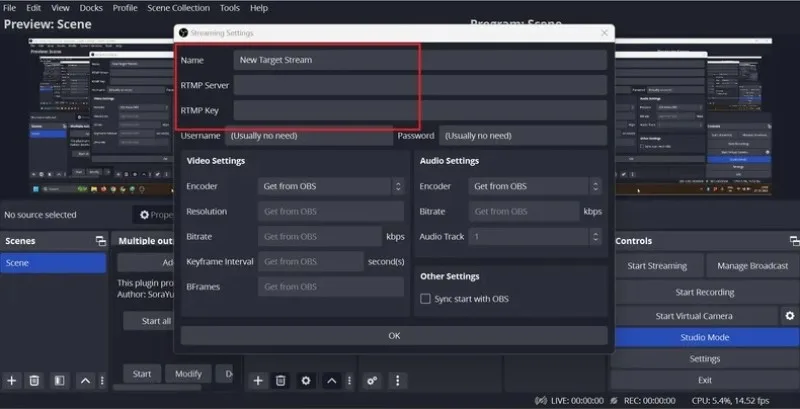Open source properties gear icon

pyautogui.click(x=306, y=380)
